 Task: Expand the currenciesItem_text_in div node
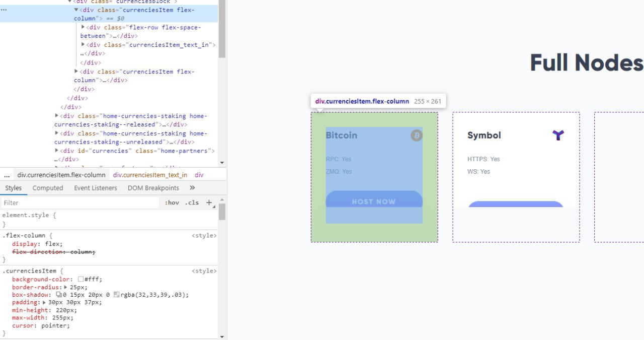coord(84,45)
